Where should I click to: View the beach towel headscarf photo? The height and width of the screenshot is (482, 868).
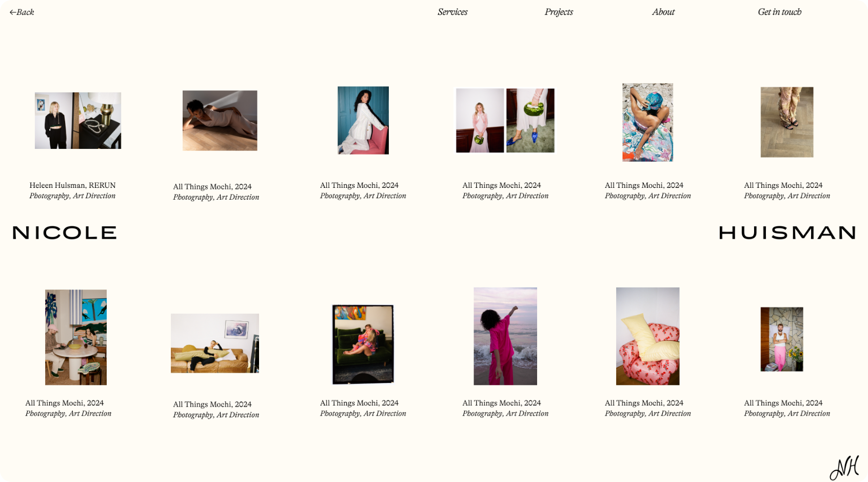647,122
